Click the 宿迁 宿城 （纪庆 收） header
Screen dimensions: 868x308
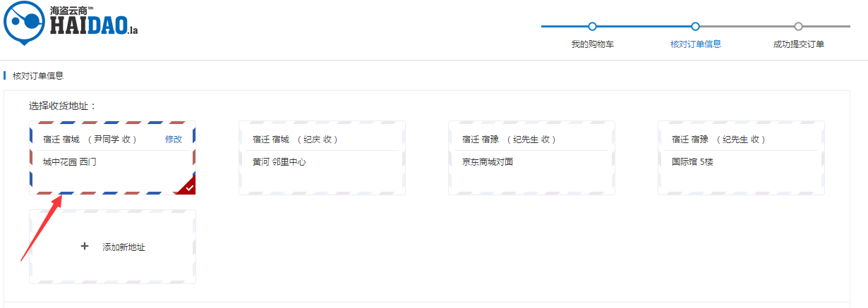(295, 140)
